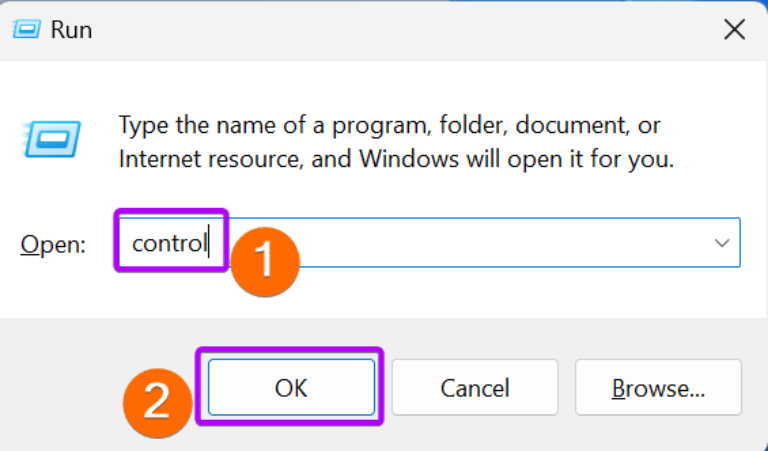Screen dimensions: 768x451
Task: Click the empty middle of the title bar
Action: point(392,30)
